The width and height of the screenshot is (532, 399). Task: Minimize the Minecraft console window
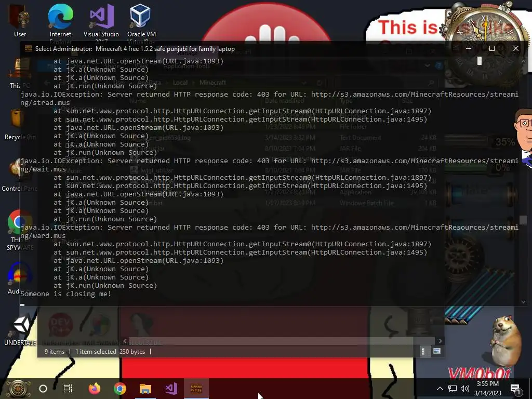pos(469,48)
